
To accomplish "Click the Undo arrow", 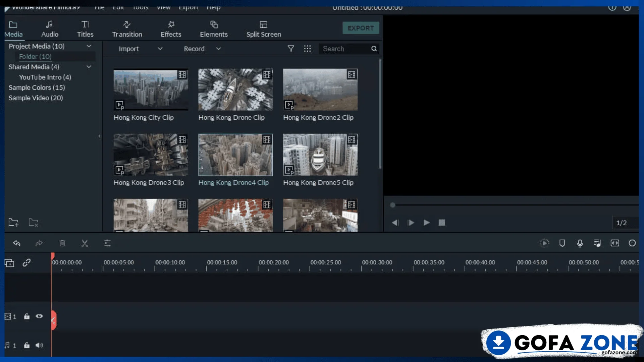I will 17,243.
